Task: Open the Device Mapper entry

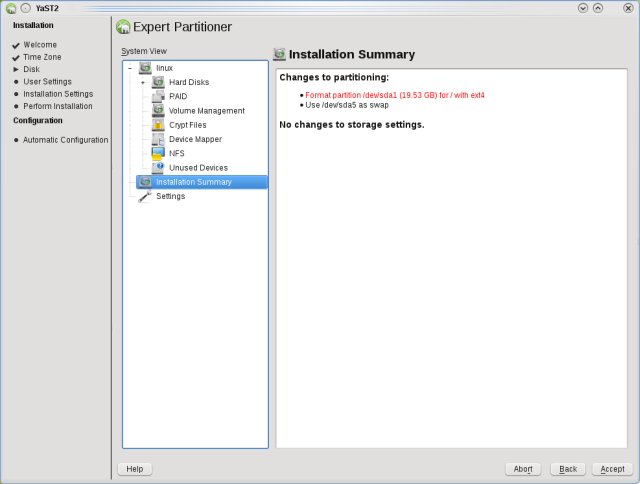Action: (x=196, y=139)
